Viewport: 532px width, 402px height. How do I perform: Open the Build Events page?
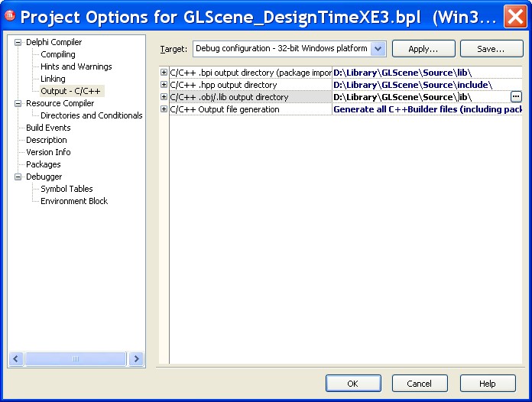point(48,128)
